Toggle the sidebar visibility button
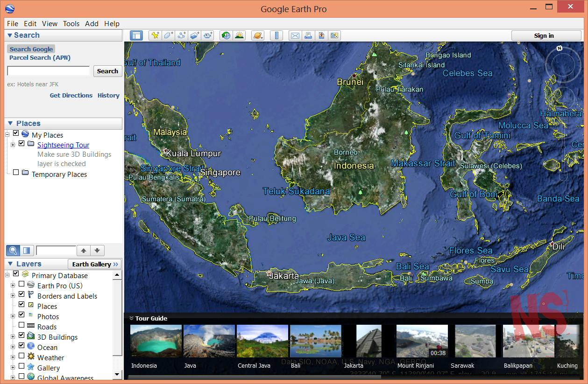This screenshot has width=588, height=384. point(136,35)
